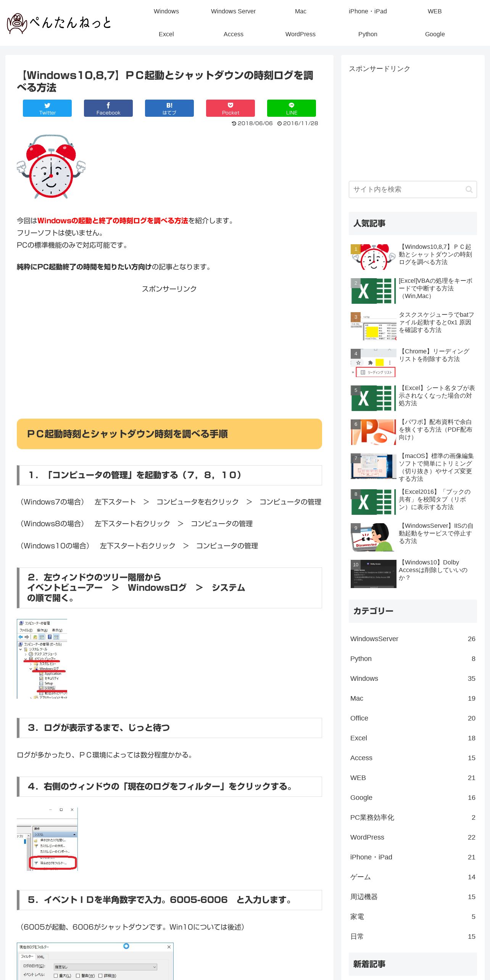Open 【パワポ】配布資料で余白を狭く article
This screenshot has width=490, height=980.
point(413,432)
